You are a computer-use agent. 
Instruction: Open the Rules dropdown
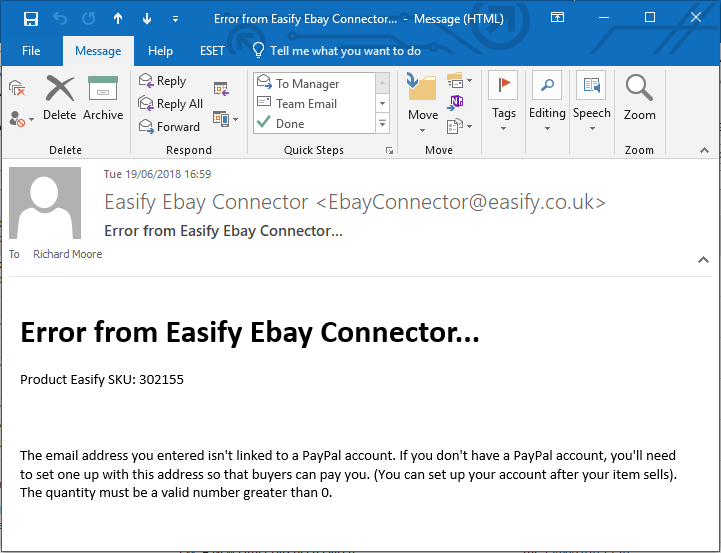click(x=459, y=82)
